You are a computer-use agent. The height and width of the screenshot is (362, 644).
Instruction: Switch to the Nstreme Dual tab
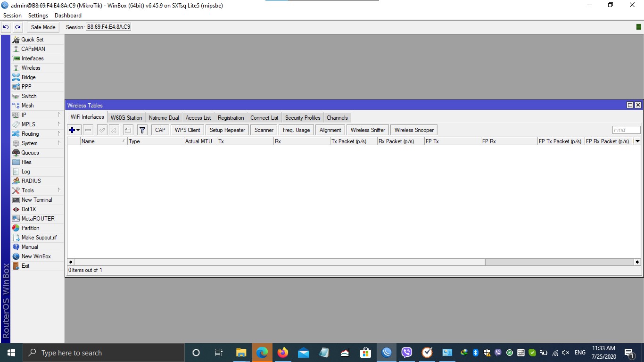164,118
